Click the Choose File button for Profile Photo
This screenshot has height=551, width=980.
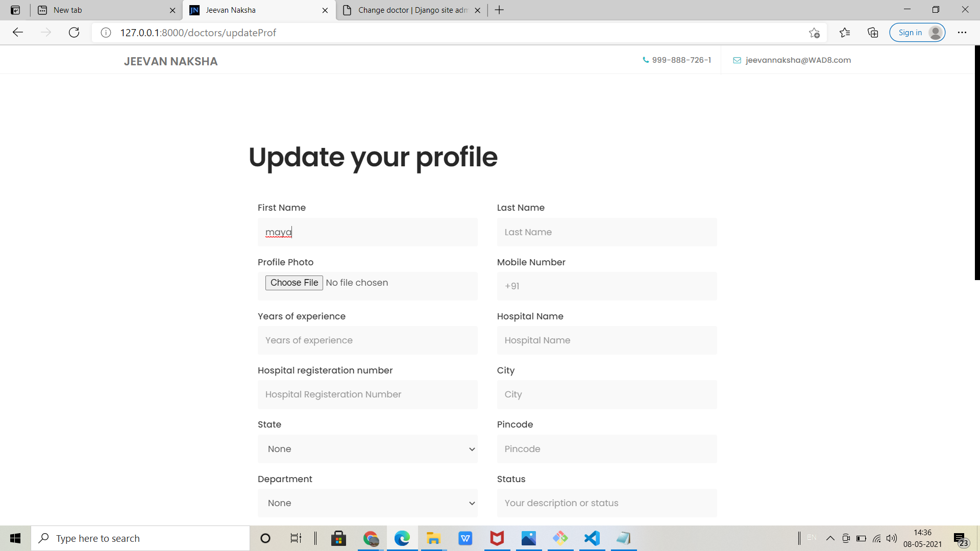click(294, 283)
